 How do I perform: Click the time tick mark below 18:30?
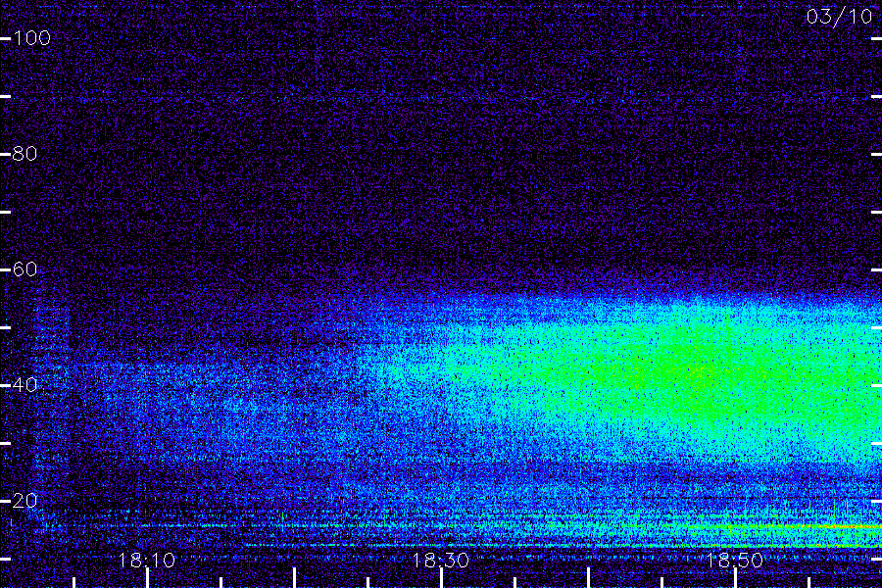(442, 578)
